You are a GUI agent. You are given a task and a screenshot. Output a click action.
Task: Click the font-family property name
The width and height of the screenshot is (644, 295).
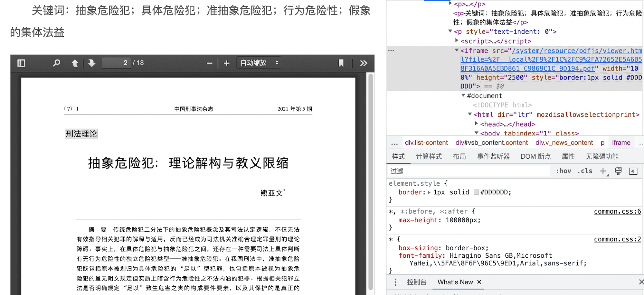click(420, 256)
